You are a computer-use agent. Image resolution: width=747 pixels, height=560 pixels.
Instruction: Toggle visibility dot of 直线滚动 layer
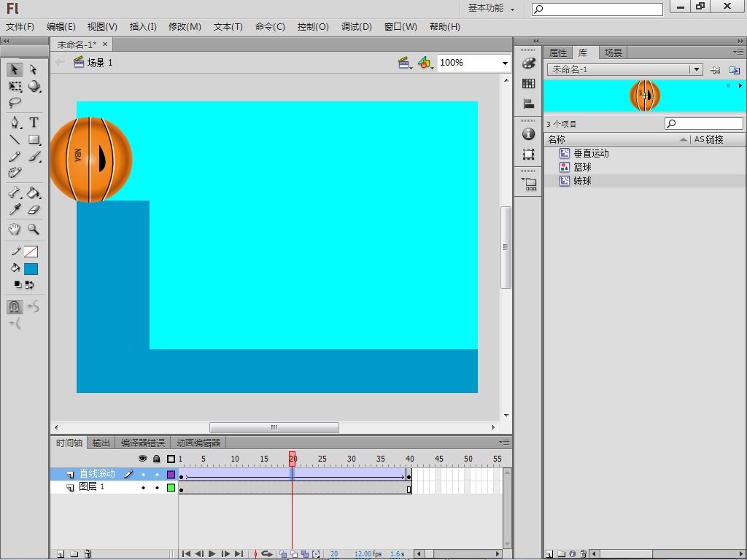pyautogui.click(x=143, y=475)
